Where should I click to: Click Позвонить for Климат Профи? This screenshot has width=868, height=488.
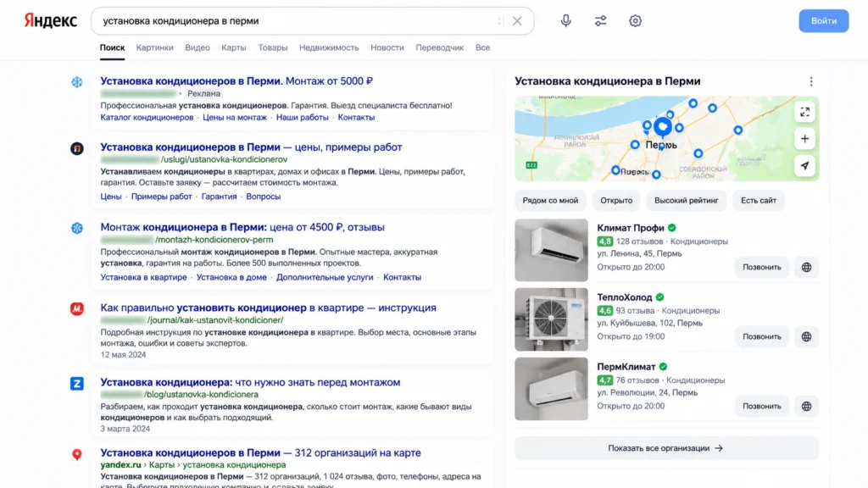(762, 267)
